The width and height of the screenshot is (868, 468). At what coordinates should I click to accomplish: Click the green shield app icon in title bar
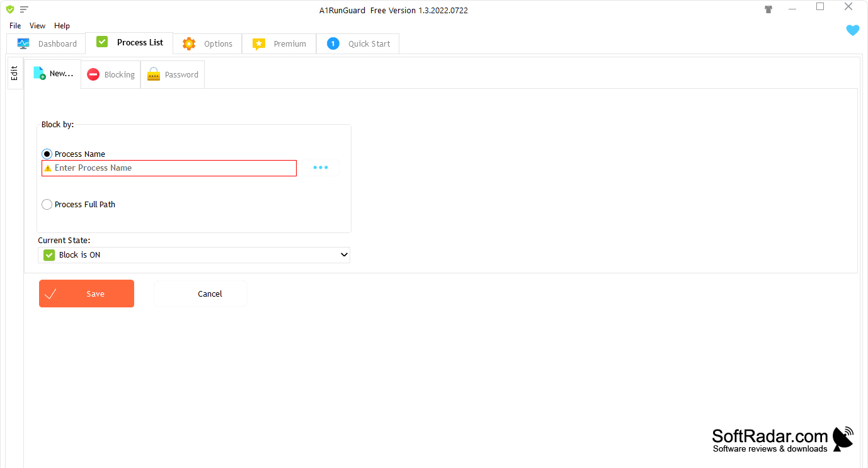coord(9,9)
